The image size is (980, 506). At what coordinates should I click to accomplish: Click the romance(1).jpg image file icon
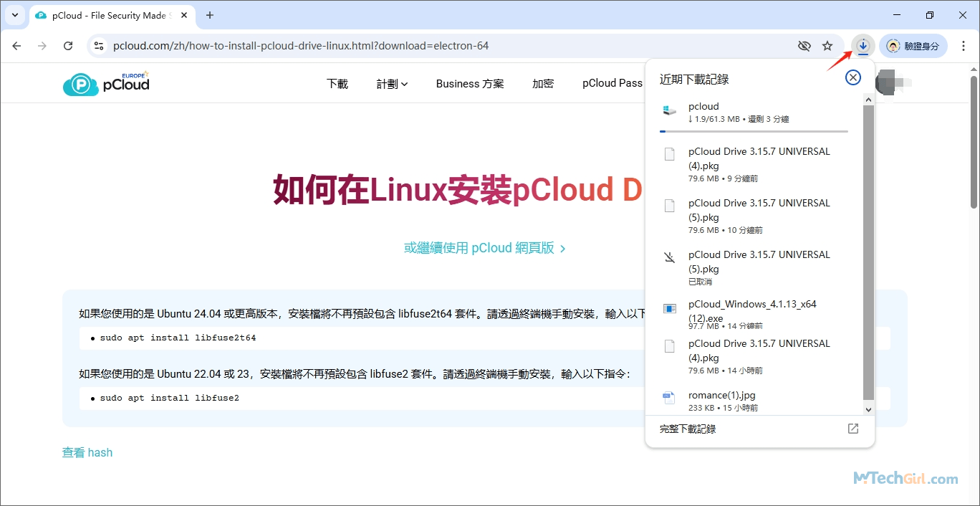tap(670, 397)
